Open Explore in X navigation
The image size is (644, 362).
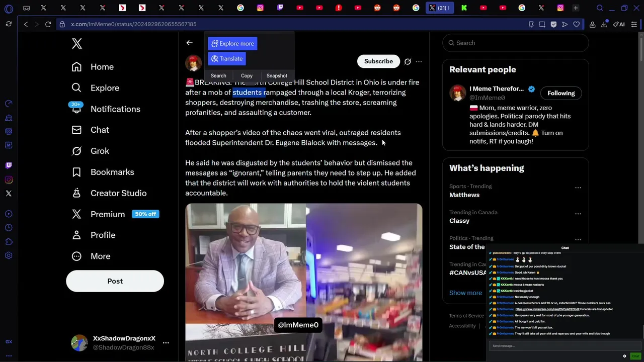tap(96, 88)
